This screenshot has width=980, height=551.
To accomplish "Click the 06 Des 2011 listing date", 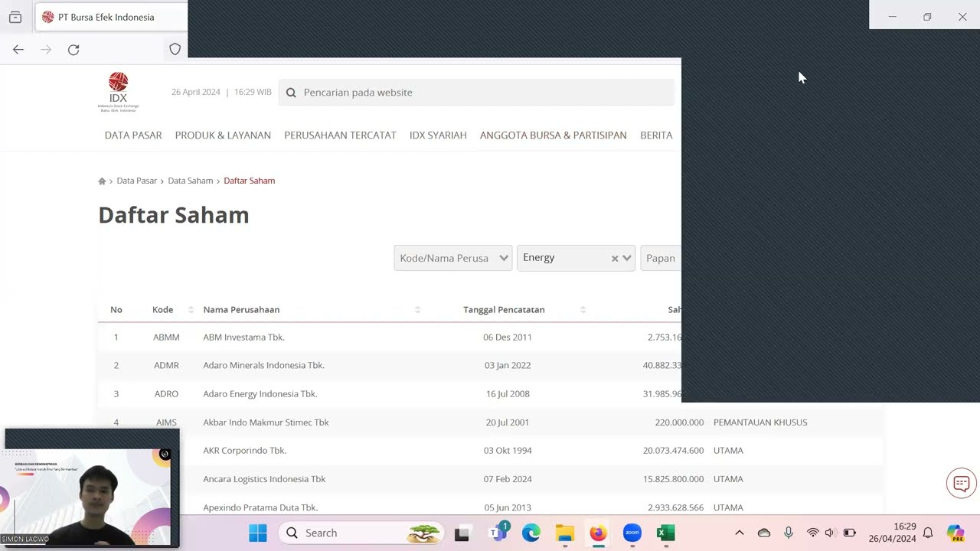I will pos(507,337).
